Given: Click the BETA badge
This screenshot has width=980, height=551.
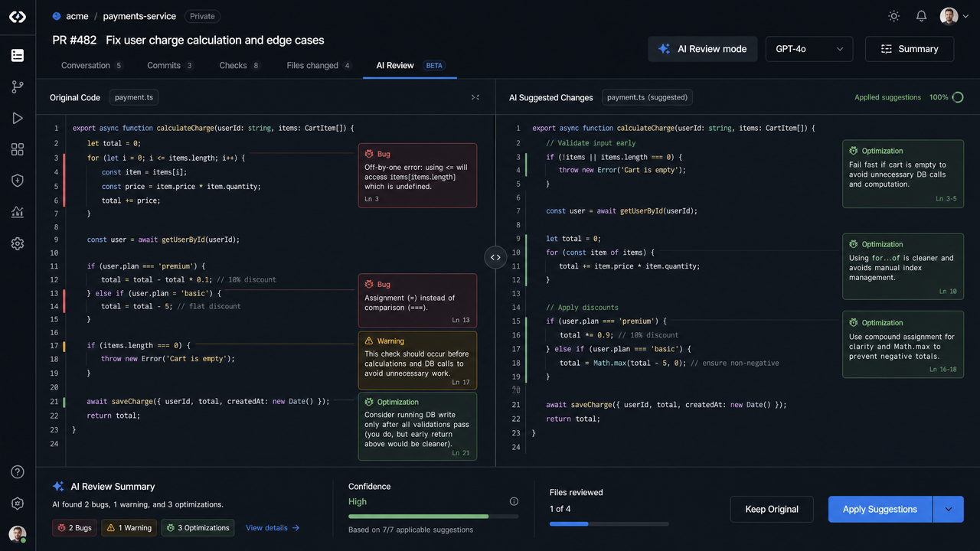Looking at the screenshot, I should 434,65.
